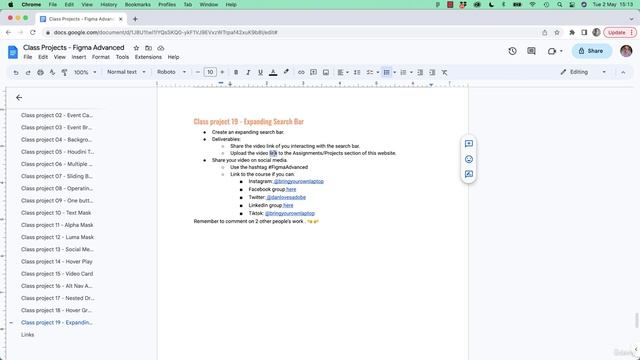The image size is (640, 360).
Task: Open the Insert menu
Action: (x=79, y=57)
